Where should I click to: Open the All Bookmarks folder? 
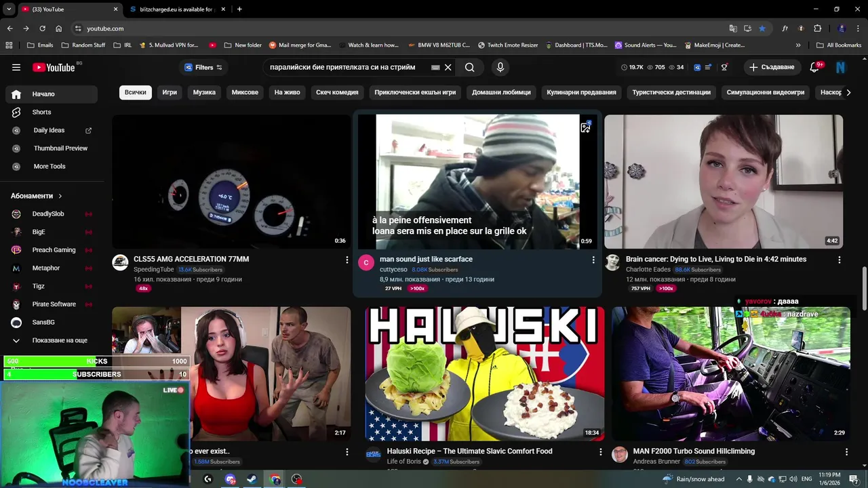pyautogui.click(x=839, y=45)
